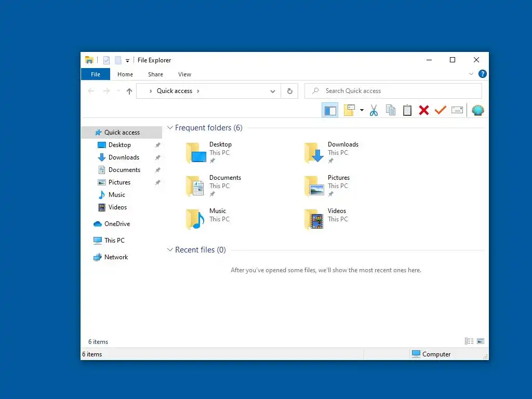Collapse the Recent files group
This screenshot has height=399, width=532.
pos(170,250)
